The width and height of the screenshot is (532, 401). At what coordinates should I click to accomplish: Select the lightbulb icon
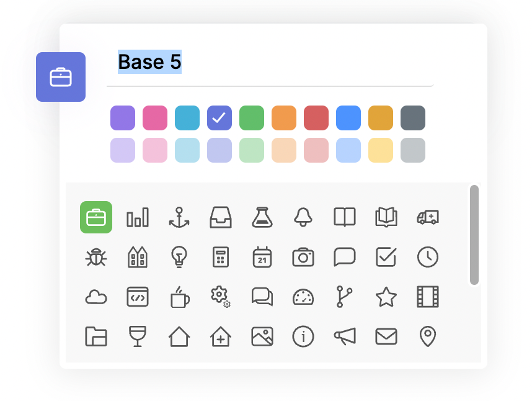(179, 257)
